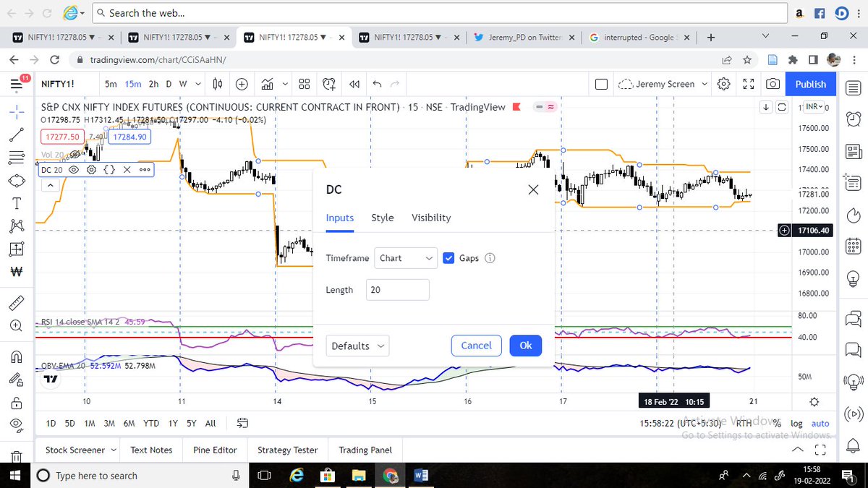Select the 1Y date range
Screen dimensions: 868x488
[x=172, y=423]
